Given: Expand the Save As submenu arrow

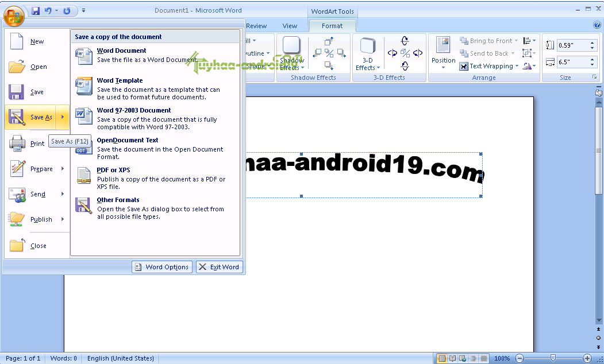Looking at the screenshot, I should point(63,117).
